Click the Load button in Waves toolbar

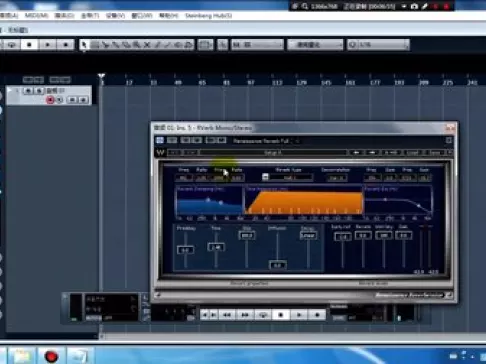[x=412, y=153]
